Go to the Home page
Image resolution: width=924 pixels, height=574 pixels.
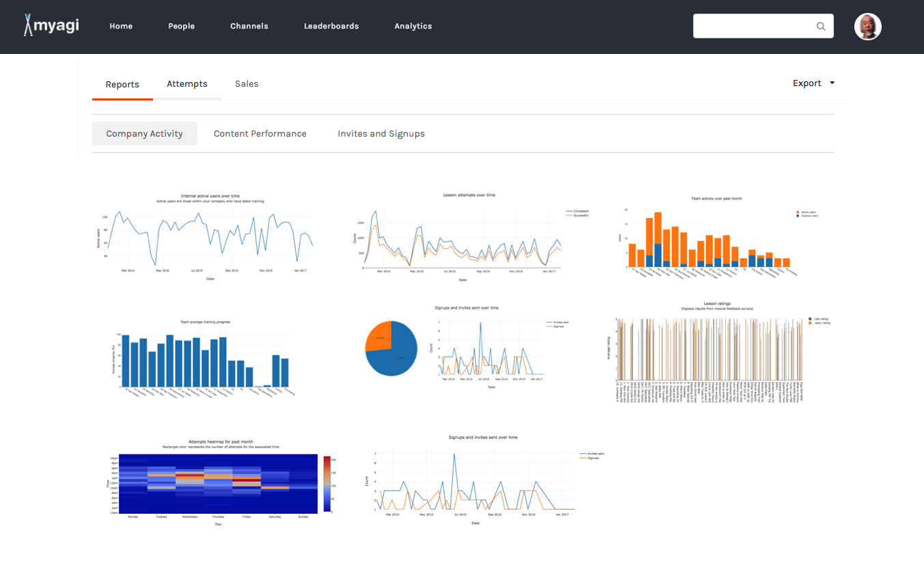[121, 26]
